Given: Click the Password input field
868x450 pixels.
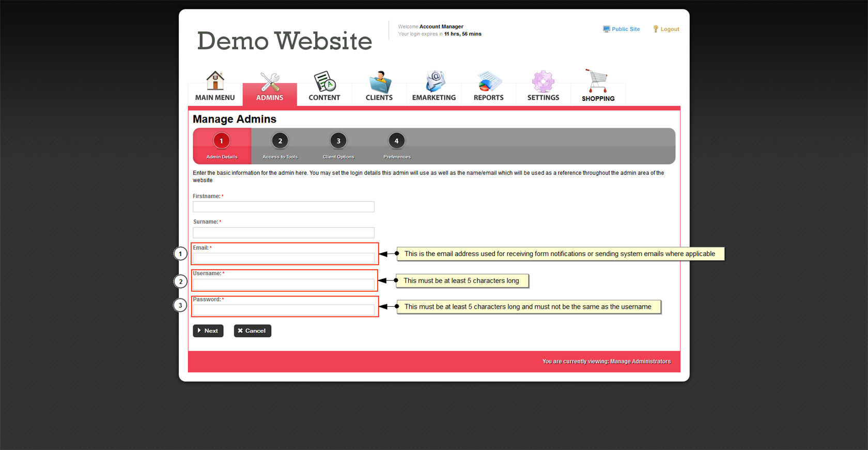Looking at the screenshot, I should [x=283, y=310].
